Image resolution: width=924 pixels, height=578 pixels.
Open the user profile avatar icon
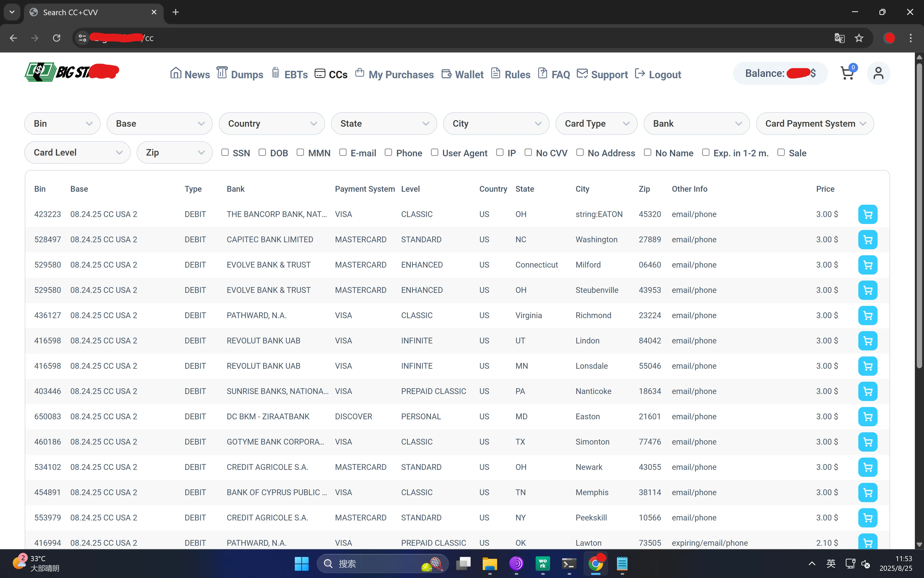tap(878, 73)
